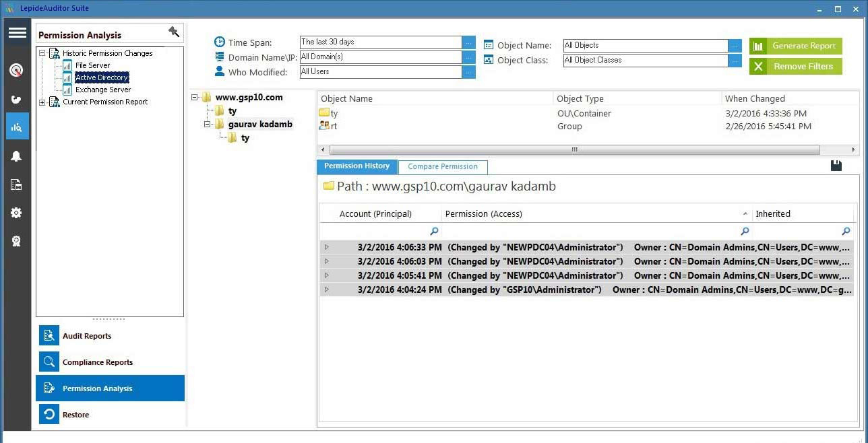Open the settings gear icon in sidebar

click(x=17, y=213)
